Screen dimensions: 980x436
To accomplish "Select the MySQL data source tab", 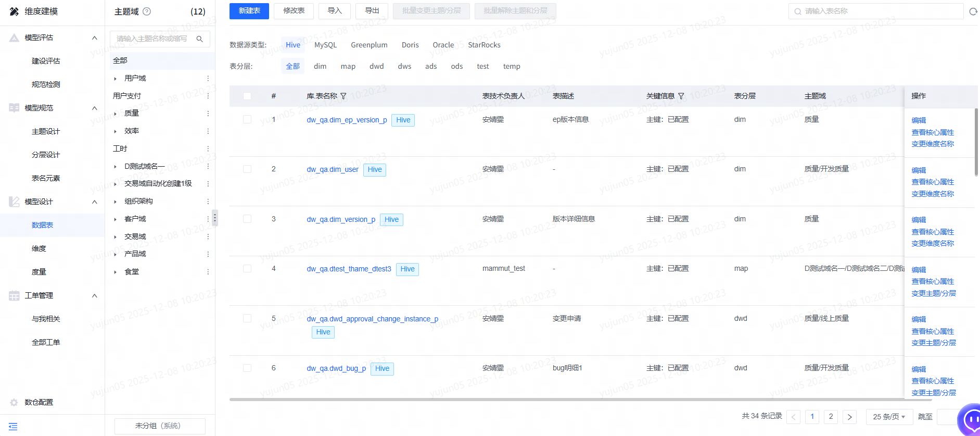I will [325, 45].
